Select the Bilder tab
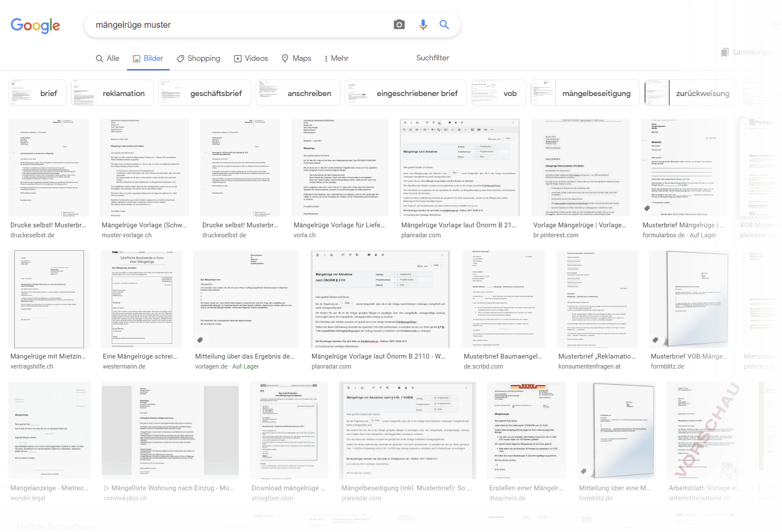 click(x=148, y=58)
